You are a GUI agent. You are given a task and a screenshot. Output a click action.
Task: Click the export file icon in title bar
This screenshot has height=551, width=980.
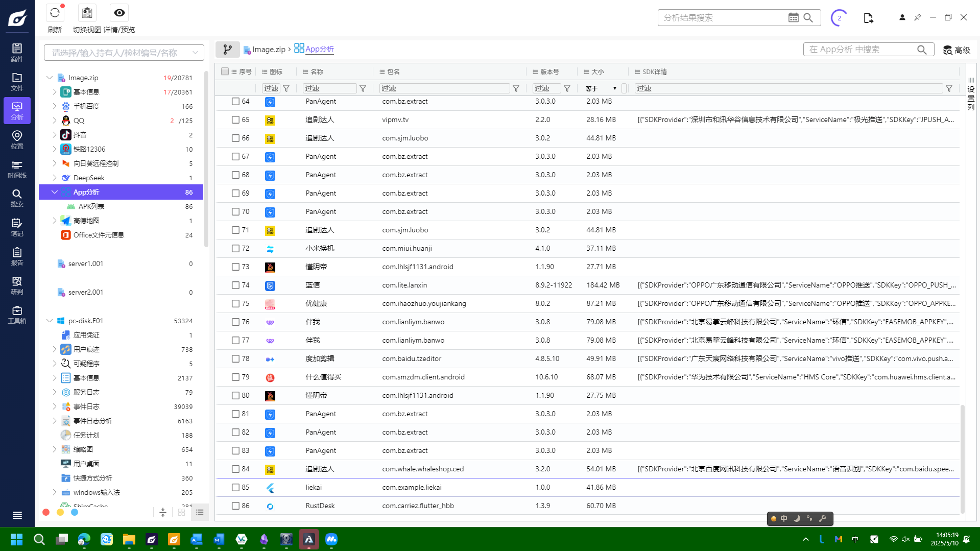tap(868, 18)
